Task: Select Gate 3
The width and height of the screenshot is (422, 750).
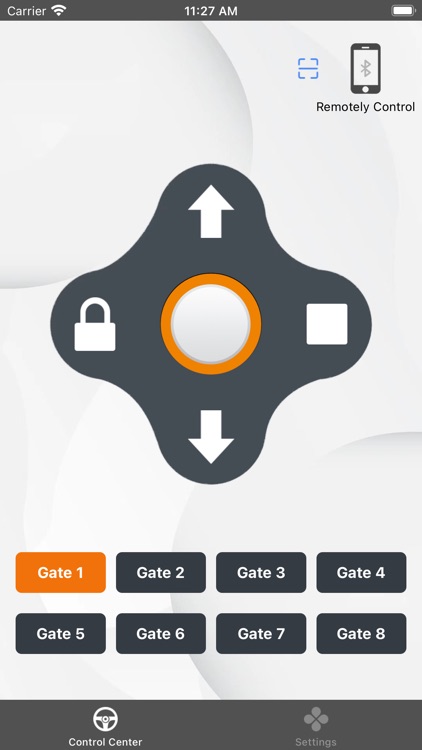Action: click(x=261, y=573)
